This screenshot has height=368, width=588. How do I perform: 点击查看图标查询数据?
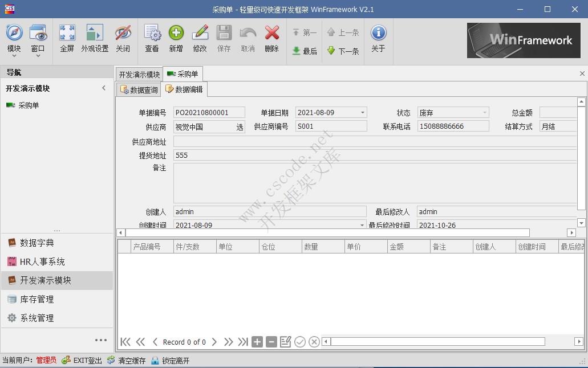click(152, 39)
